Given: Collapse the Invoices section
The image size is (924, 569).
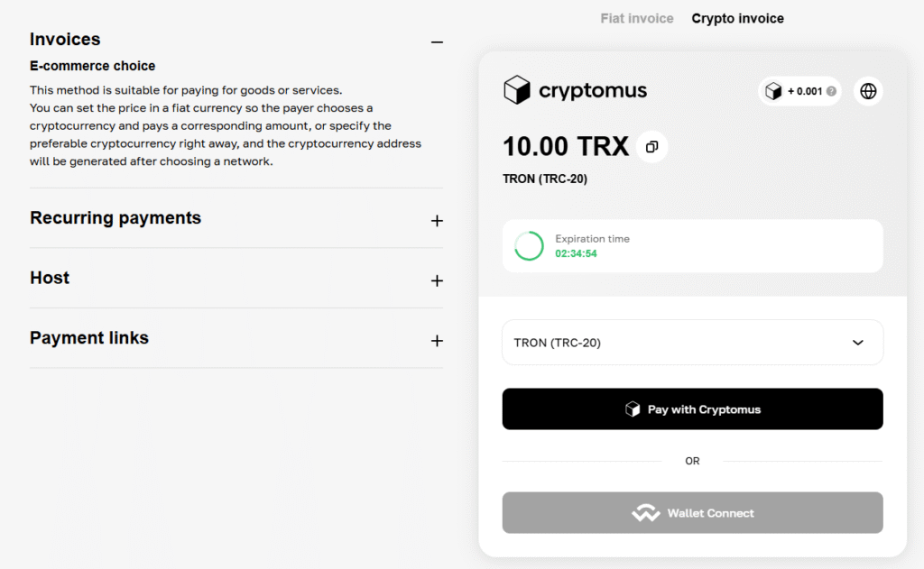Looking at the screenshot, I should coord(437,41).
